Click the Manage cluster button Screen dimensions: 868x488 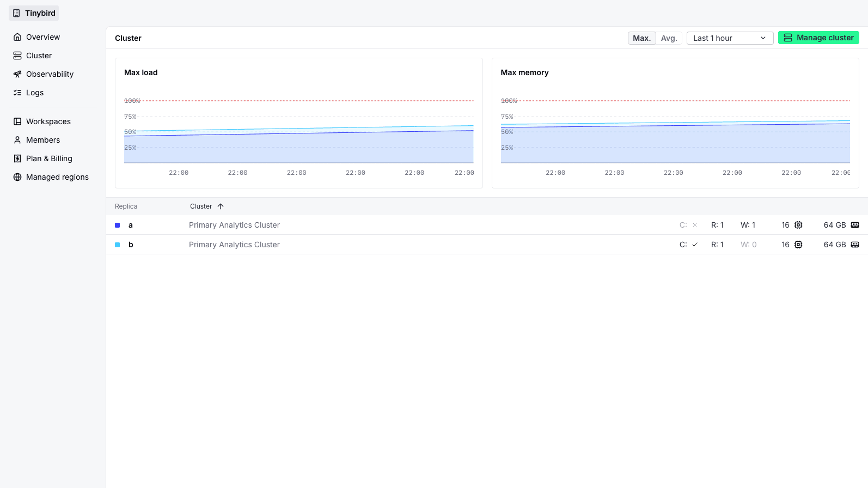pos(818,38)
